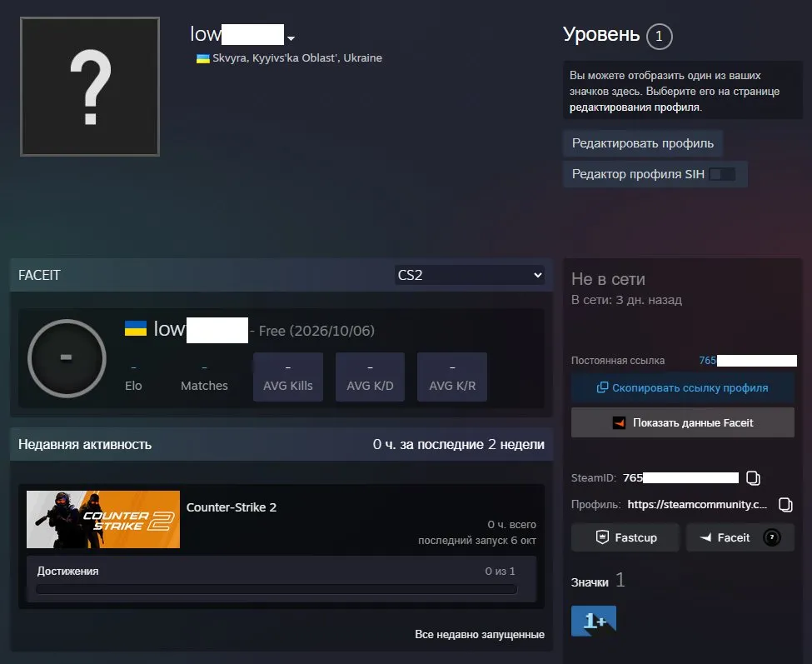
Task: Open the Все недавно запущенные link
Action: 480,635
